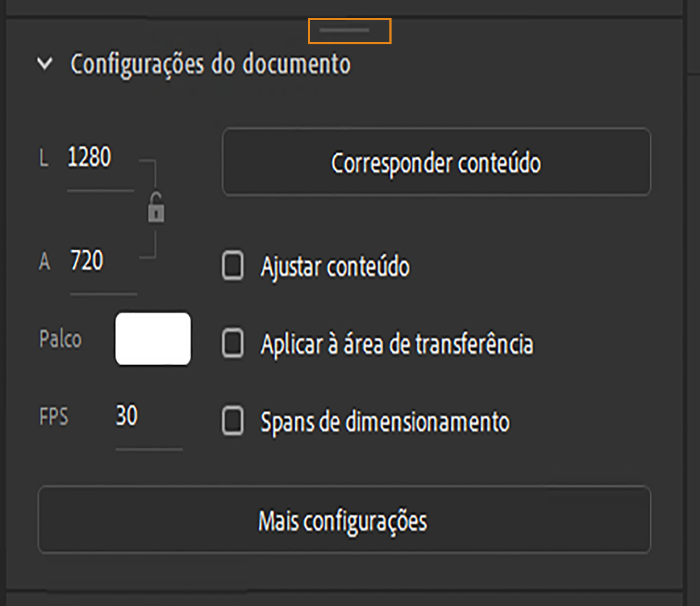Click the white stage color preview
Image resolution: width=700 pixels, height=606 pixels.
click(x=153, y=339)
